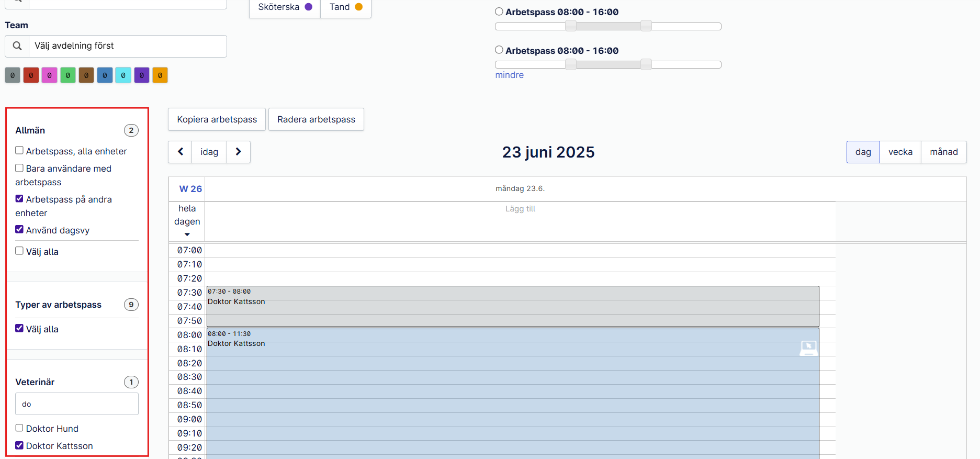Select the cyan team color badge

123,75
